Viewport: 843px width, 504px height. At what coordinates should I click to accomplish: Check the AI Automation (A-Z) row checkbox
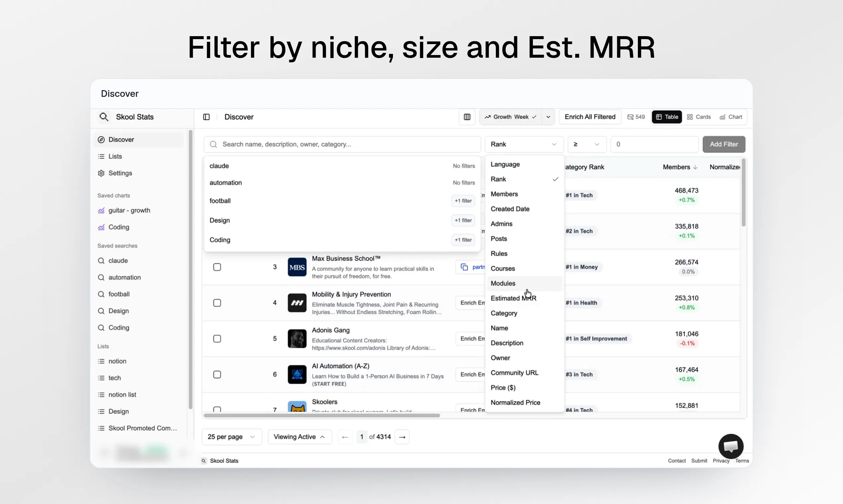point(217,375)
